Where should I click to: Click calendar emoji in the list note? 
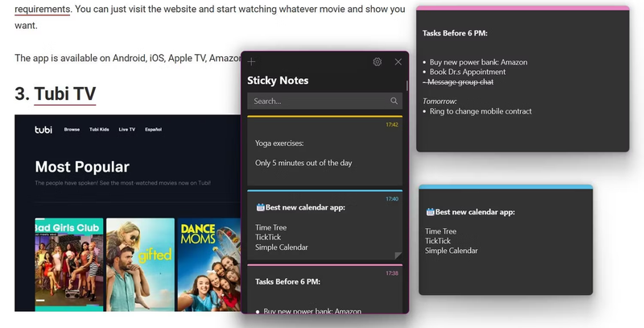pos(260,207)
